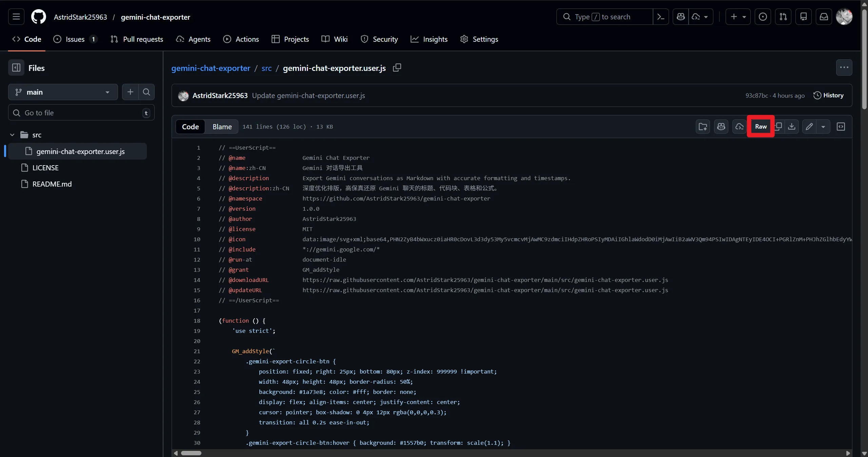868x457 pixels.
Task: Expand the edit options dropdown arrow
Action: (823, 127)
